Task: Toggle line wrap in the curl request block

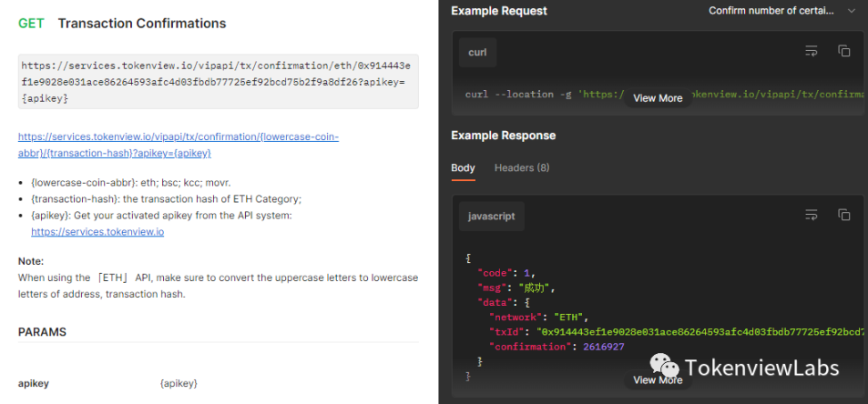Action: pos(811,52)
